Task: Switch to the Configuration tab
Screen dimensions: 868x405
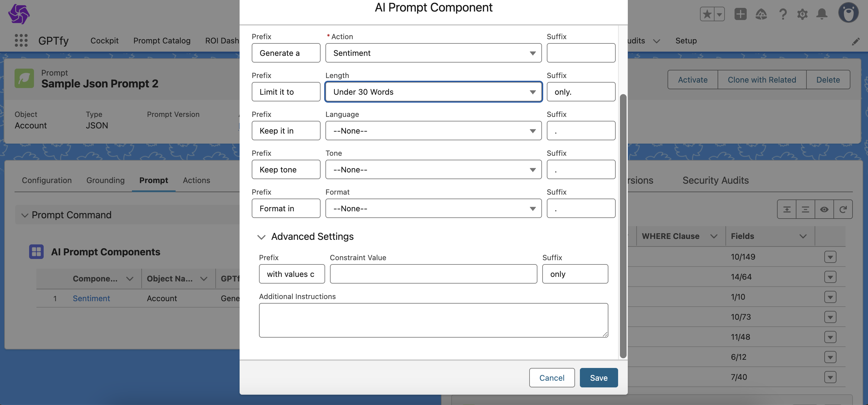Action: tap(47, 180)
